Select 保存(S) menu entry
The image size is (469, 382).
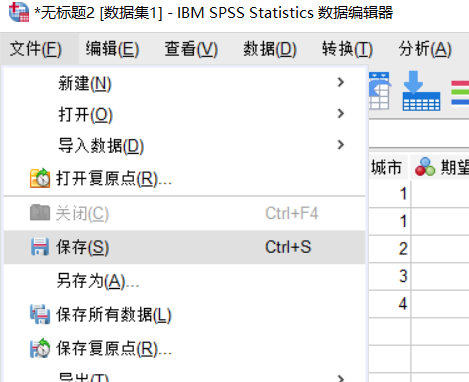(184, 247)
